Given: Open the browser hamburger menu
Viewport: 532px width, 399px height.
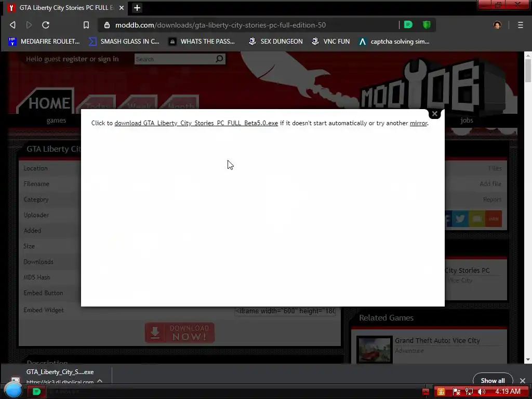Looking at the screenshot, I should 521,25.
